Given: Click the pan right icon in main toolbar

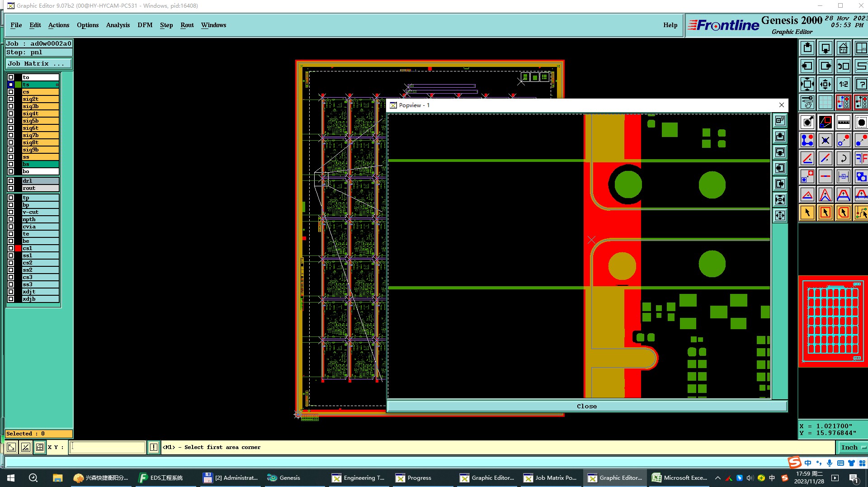Looking at the screenshot, I should click(x=826, y=66).
